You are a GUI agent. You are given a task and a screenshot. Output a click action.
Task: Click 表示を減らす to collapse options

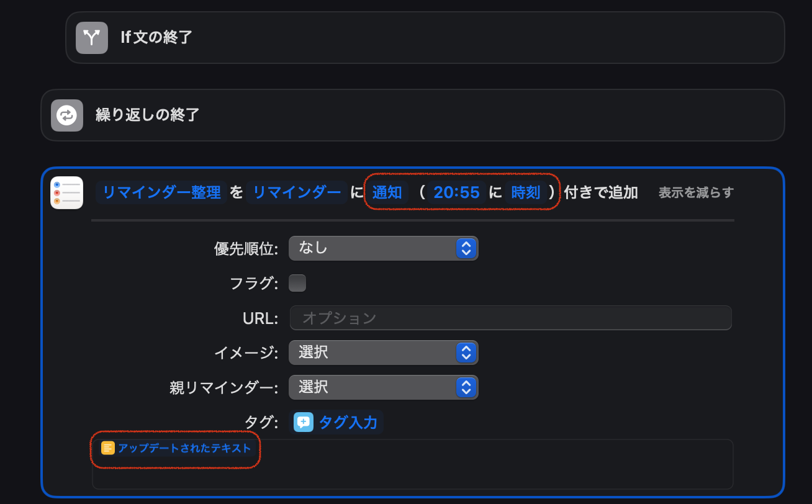[696, 192]
